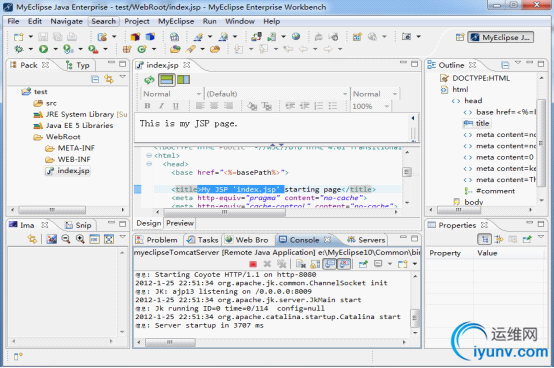Image resolution: width=554 pixels, height=368 pixels.
Task: Click MyEclipse J... perspective button
Action: pyautogui.click(x=501, y=37)
